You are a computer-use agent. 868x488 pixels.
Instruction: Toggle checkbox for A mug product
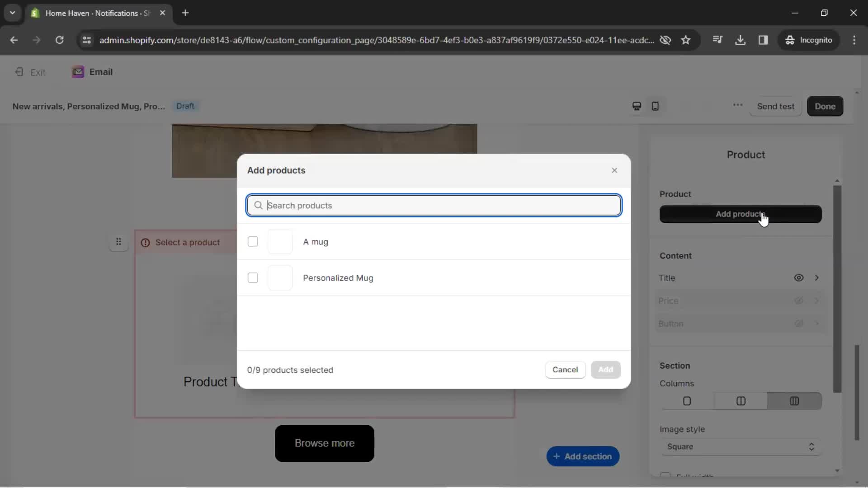click(x=253, y=242)
